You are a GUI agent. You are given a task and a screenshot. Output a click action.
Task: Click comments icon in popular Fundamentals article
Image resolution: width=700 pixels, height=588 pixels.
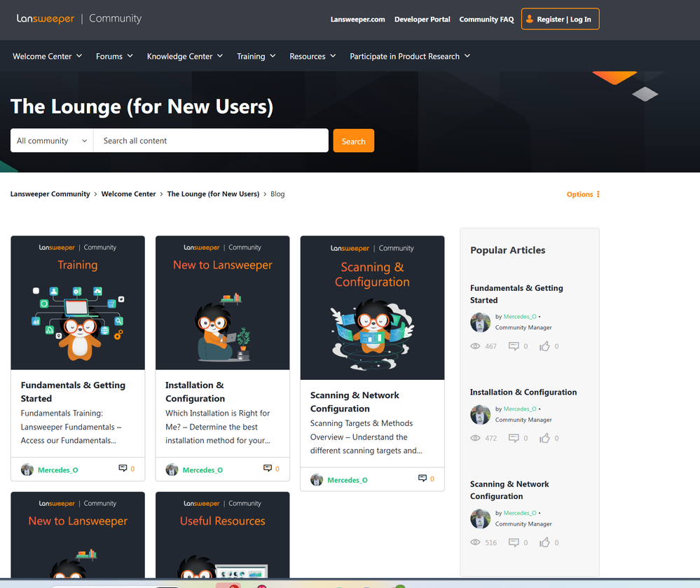click(x=514, y=346)
